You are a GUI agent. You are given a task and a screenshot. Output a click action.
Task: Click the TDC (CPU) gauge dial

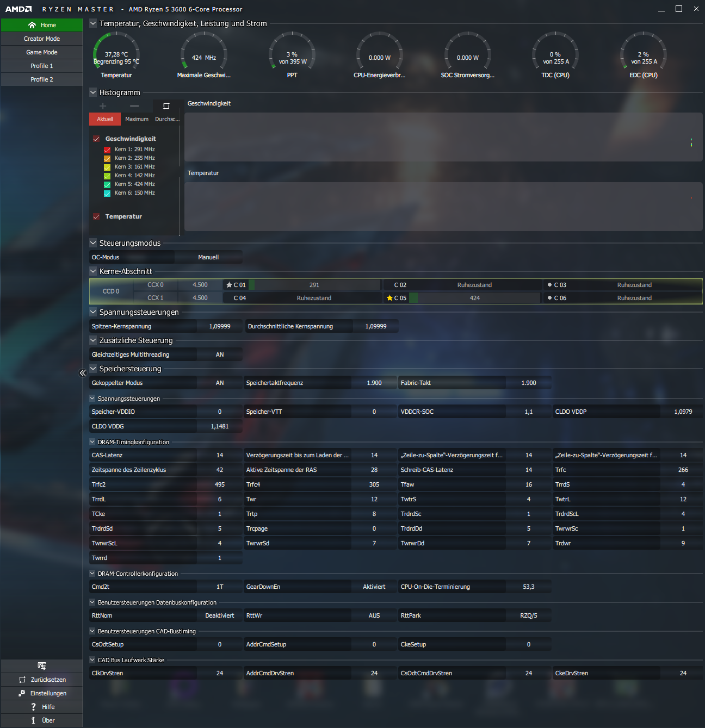(x=555, y=52)
